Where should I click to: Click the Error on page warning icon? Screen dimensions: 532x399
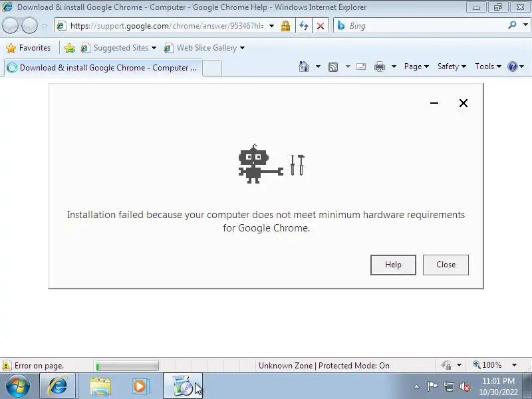click(7, 365)
